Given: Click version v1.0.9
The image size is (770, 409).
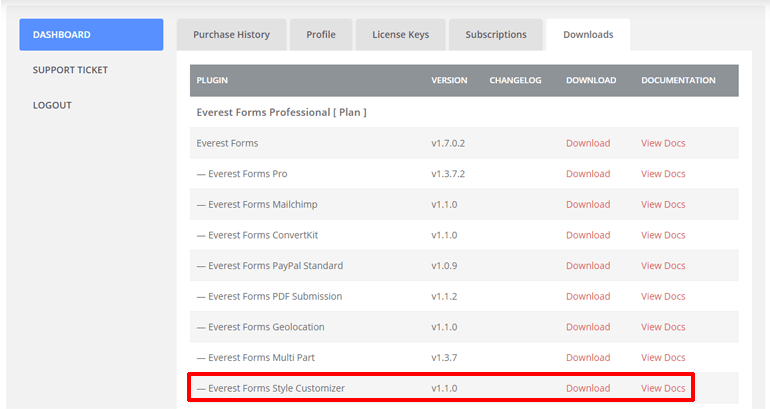Looking at the screenshot, I should (444, 266).
